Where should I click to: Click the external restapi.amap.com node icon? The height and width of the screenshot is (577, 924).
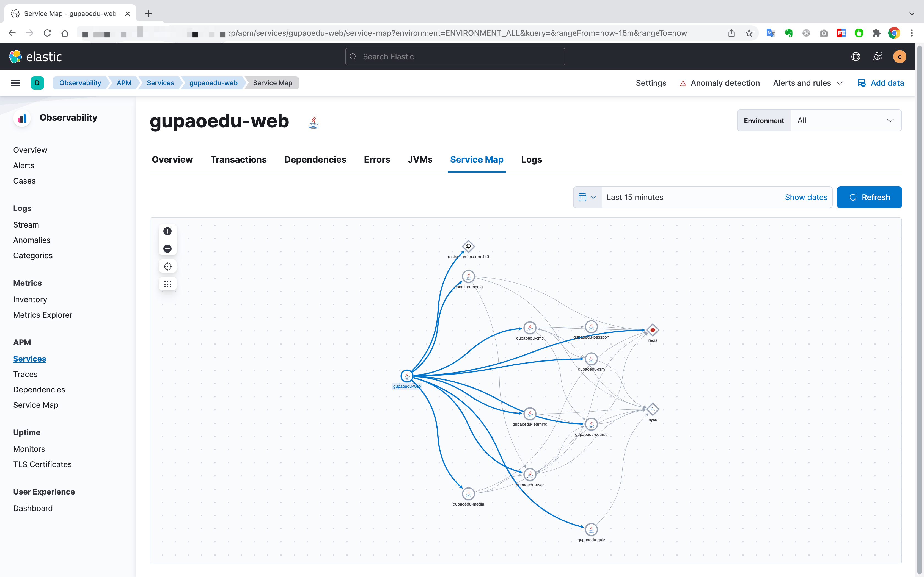click(x=468, y=246)
